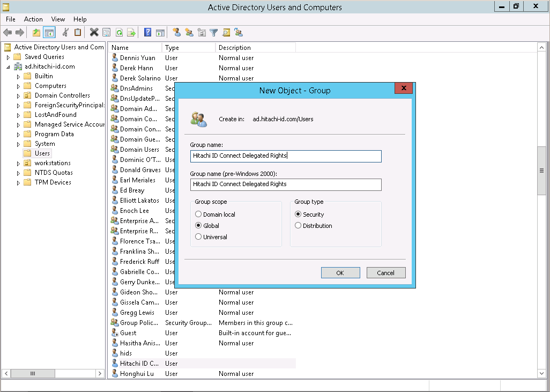Click the Create new user icon
The width and height of the screenshot is (550, 392).
coord(176,33)
